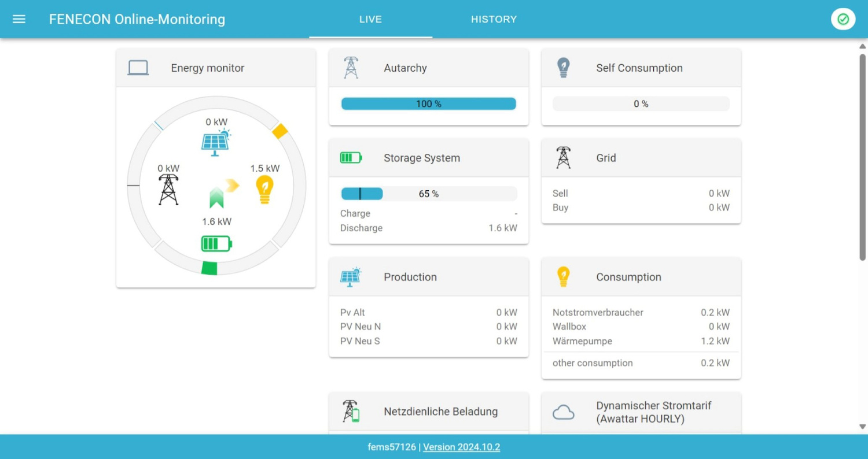This screenshot has height=459, width=868.
Task: Open the Grid card details
Action: [641, 158]
